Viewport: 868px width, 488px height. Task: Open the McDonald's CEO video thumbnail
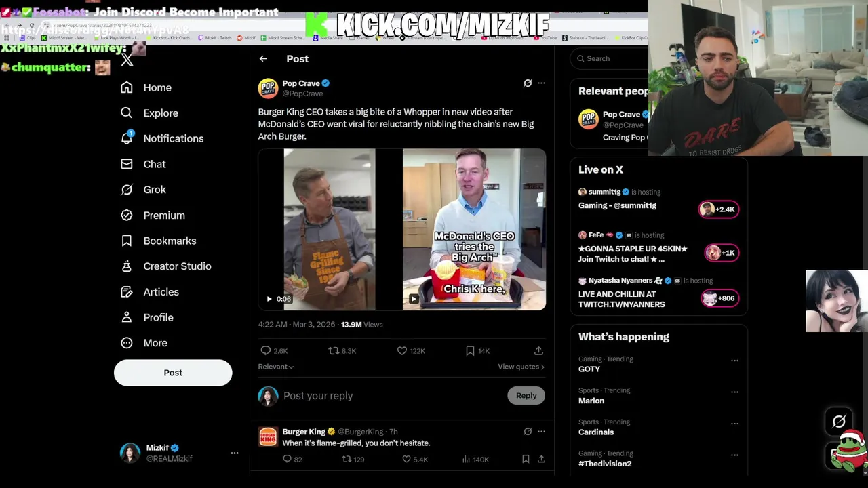(474, 230)
